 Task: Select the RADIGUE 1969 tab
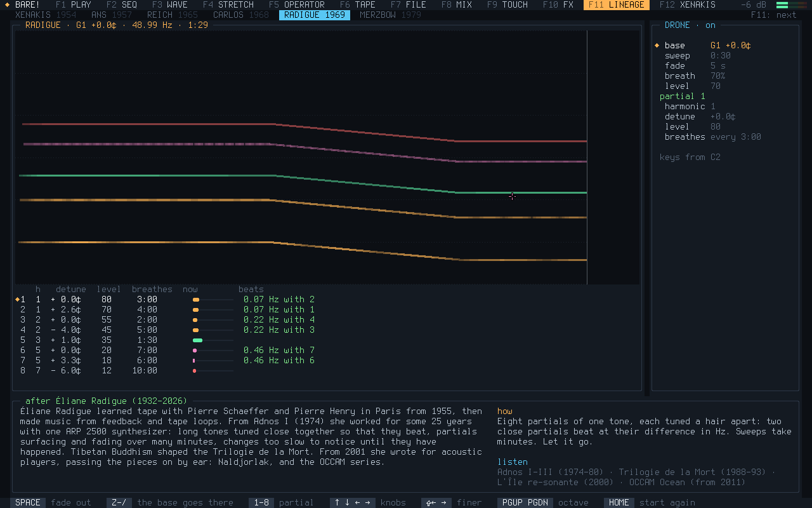click(x=315, y=15)
